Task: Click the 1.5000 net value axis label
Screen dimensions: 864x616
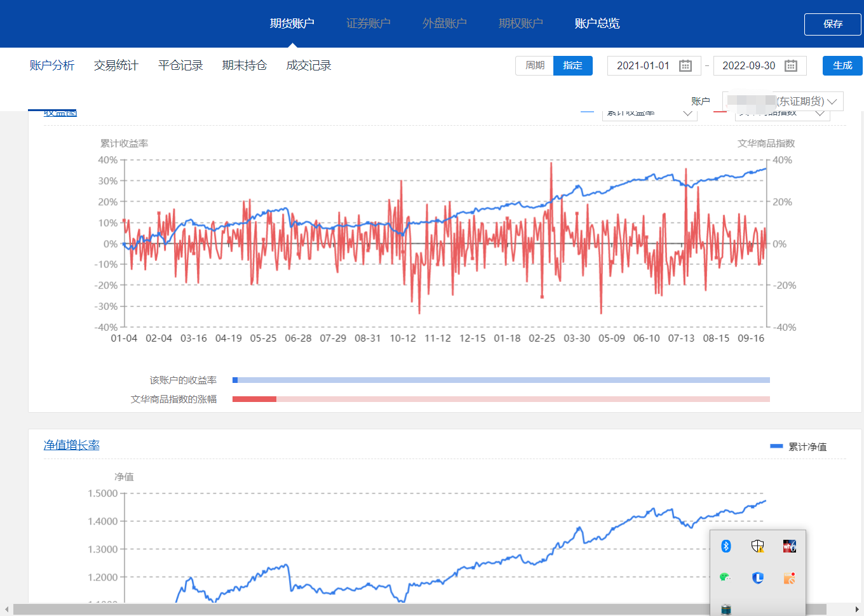Action: [103, 493]
